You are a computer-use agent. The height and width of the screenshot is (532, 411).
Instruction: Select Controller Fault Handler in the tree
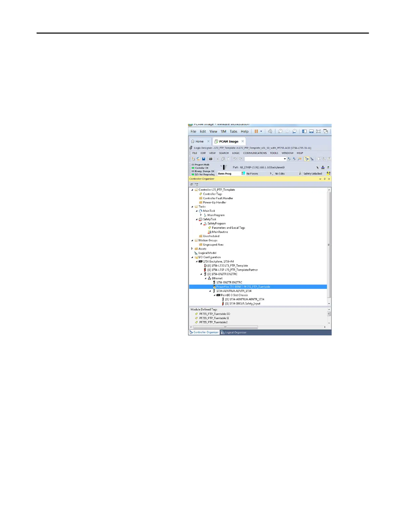[218, 198]
